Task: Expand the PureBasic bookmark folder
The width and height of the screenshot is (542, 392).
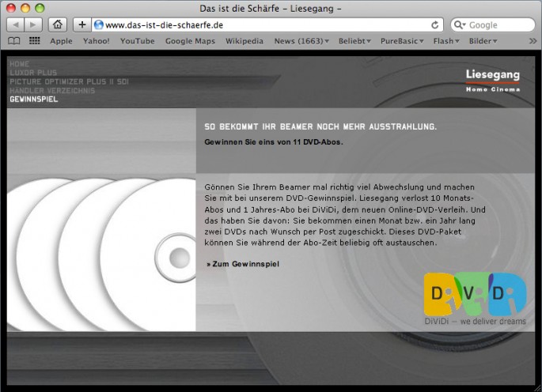Action: click(x=402, y=41)
